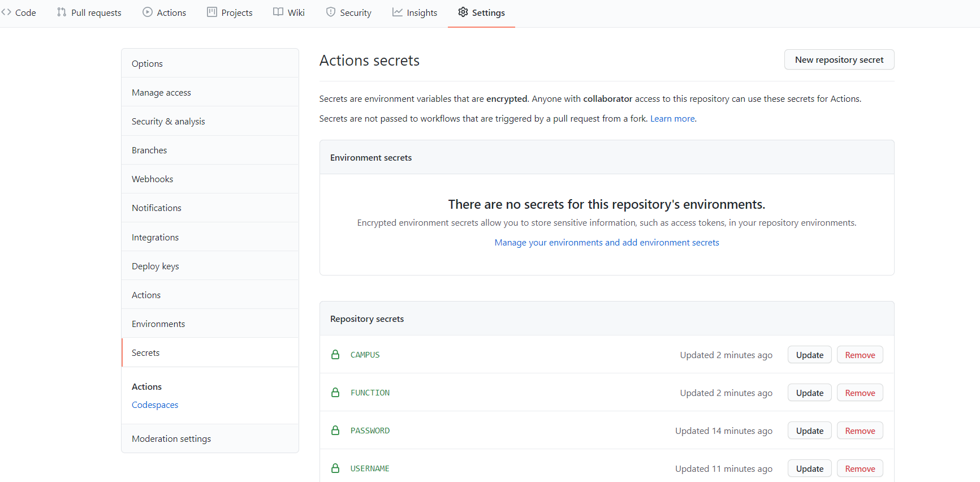Click the Settings gear icon
This screenshot has height=482, width=980.
click(463, 12)
